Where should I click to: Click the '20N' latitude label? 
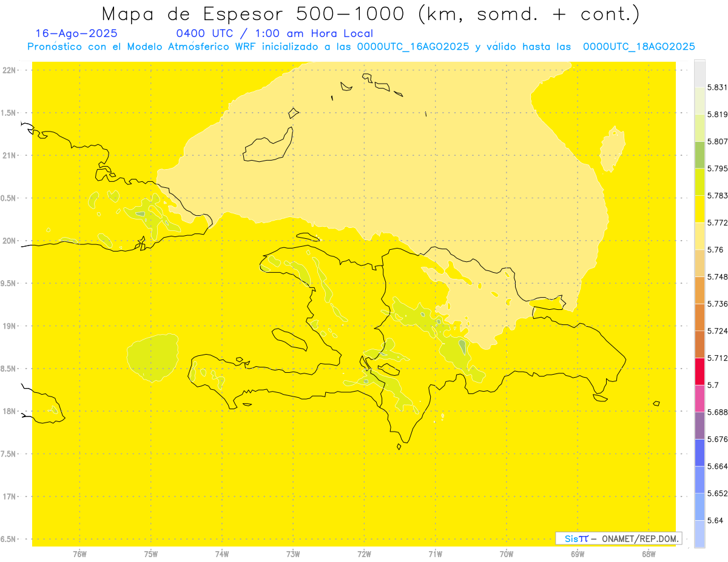[10, 241]
